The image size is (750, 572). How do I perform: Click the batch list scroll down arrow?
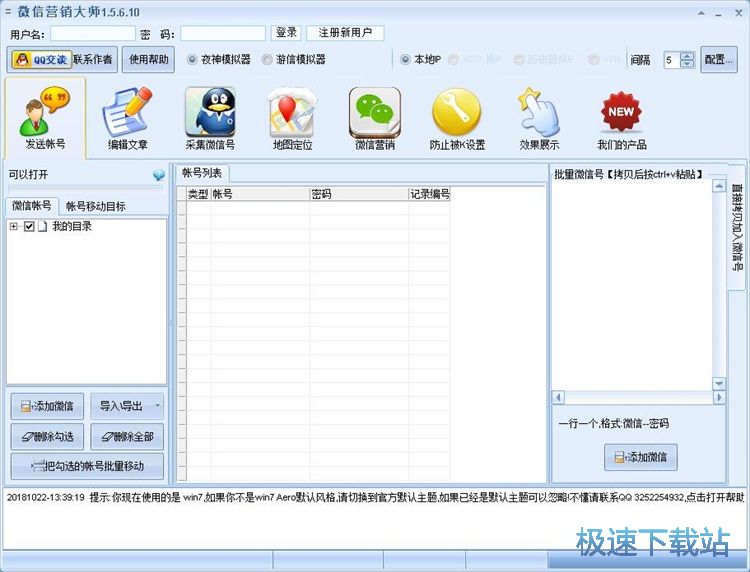719,384
